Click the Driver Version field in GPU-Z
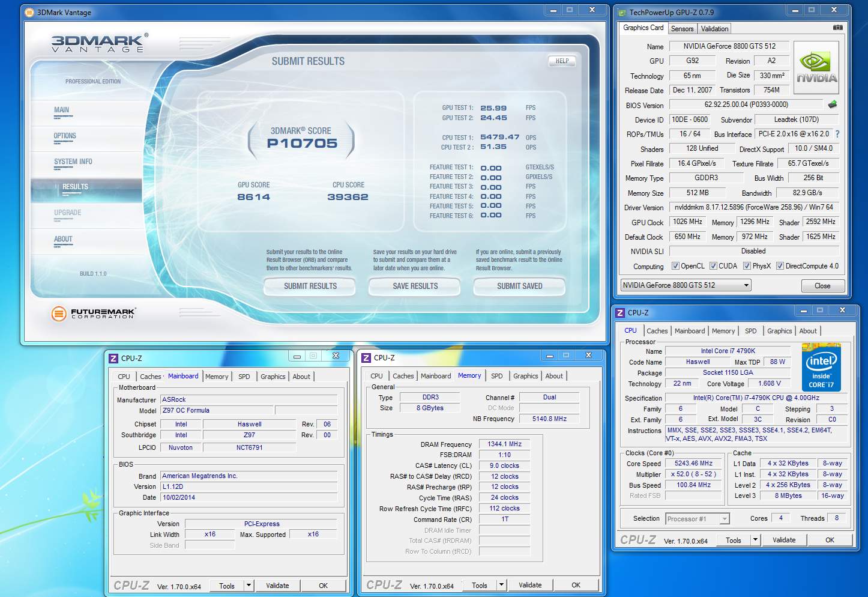868x597 pixels. (753, 207)
